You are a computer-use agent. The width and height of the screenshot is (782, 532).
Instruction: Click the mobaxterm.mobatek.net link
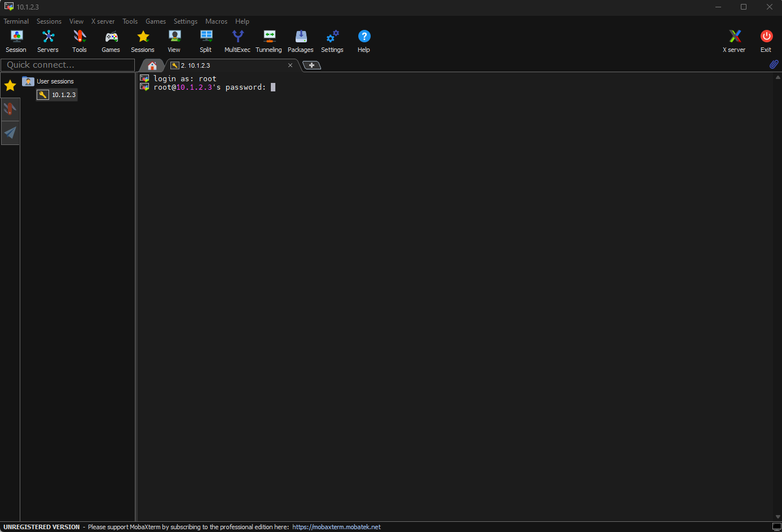click(x=336, y=527)
